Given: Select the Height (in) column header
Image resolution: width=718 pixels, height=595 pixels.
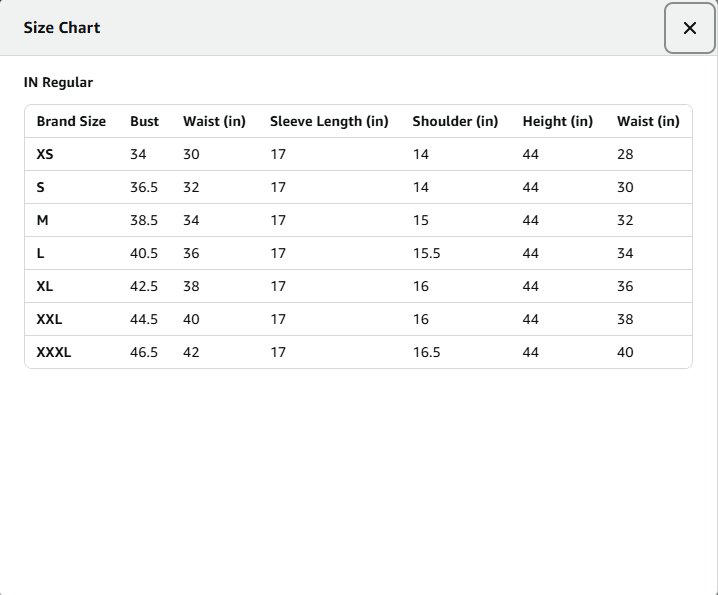Looking at the screenshot, I should (x=557, y=121).
